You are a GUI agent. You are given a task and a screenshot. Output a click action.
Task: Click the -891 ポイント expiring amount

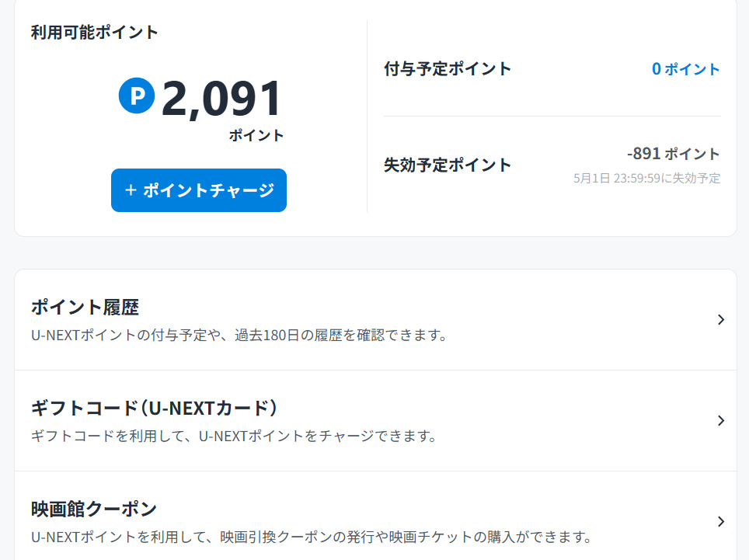674,154
